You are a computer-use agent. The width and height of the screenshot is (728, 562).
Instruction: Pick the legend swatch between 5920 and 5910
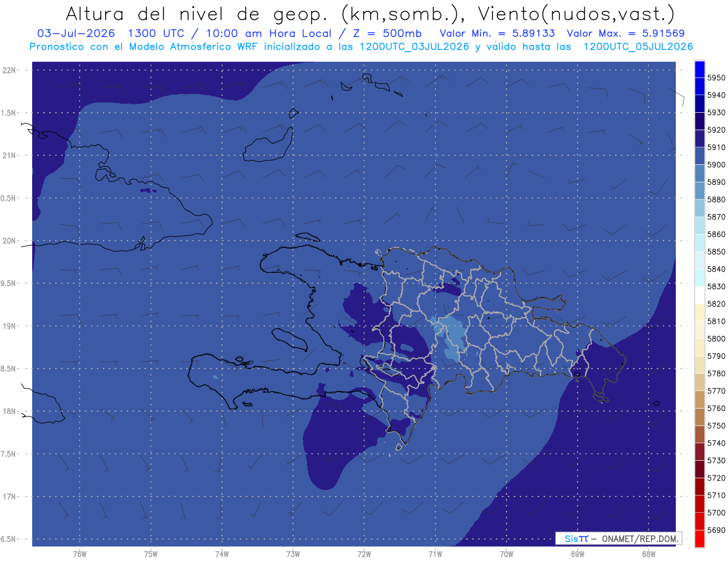[x=699, y=138]
